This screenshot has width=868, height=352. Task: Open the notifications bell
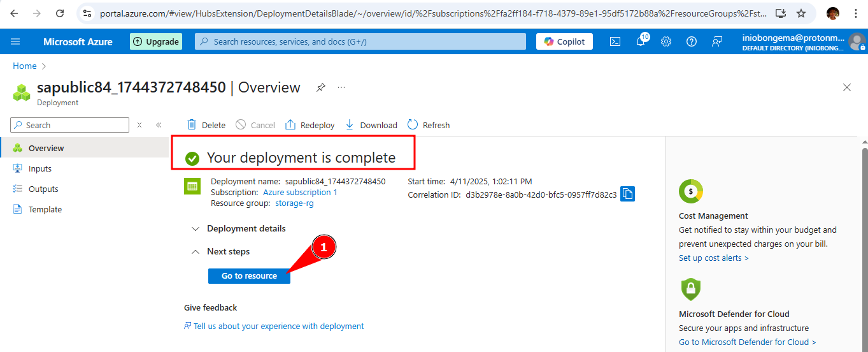pyautogui.click(x=641, y=41)
